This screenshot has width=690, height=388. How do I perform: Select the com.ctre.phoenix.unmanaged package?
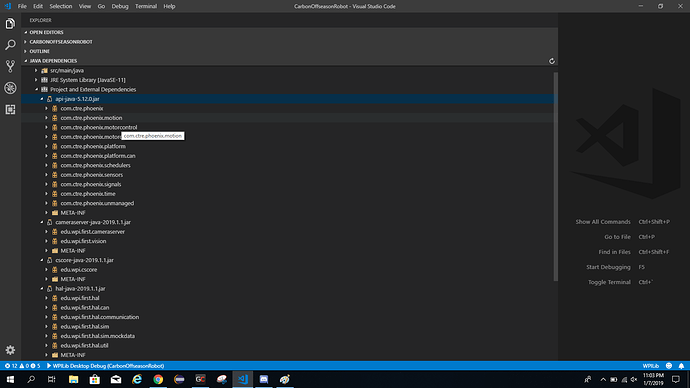pyautogui.click(x=97, y=203)
